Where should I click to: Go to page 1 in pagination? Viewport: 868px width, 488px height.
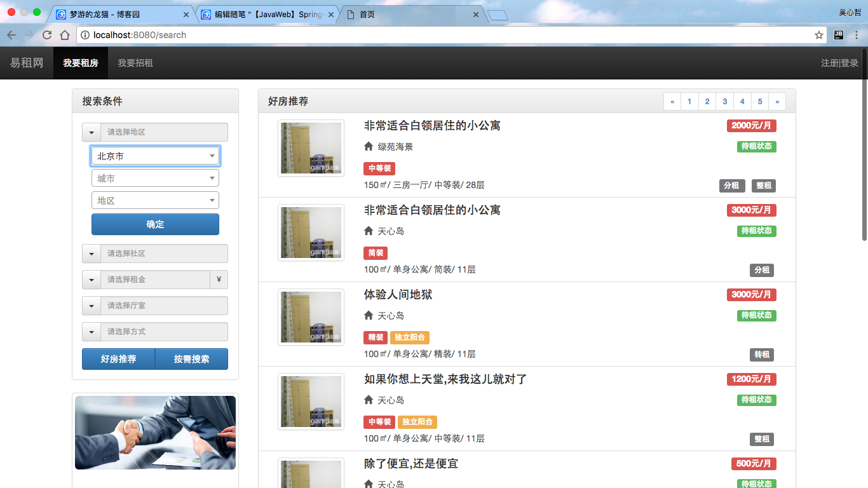[x=689, y=102]
